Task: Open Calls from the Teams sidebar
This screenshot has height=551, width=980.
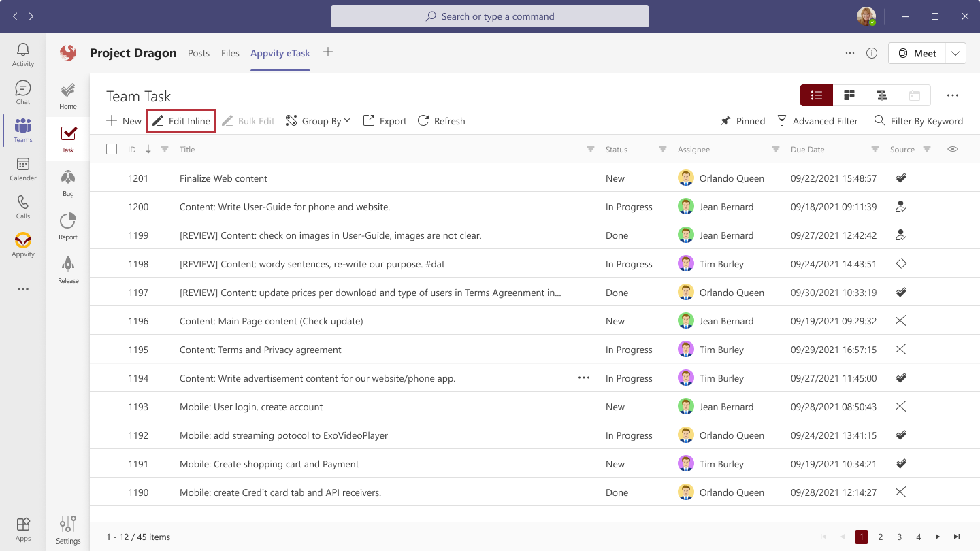Action: click(x=22, y=207)
